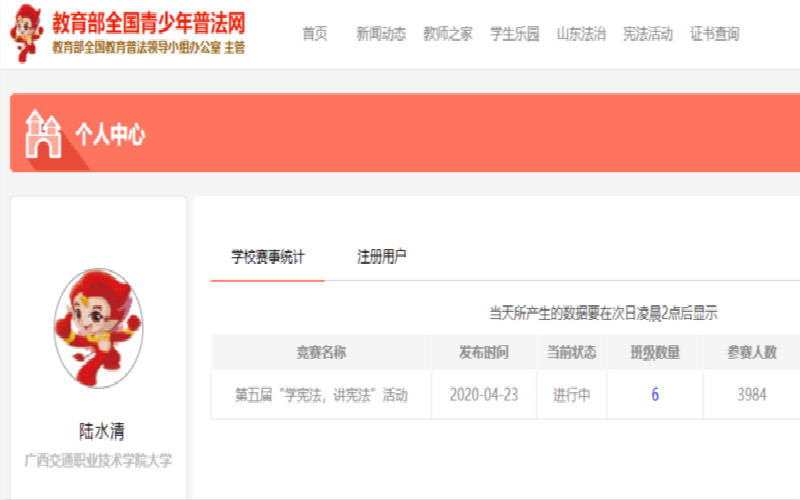Open 教师之家 menu item
800x500 pixels.
pyautogui.click(x=448, y=34)
